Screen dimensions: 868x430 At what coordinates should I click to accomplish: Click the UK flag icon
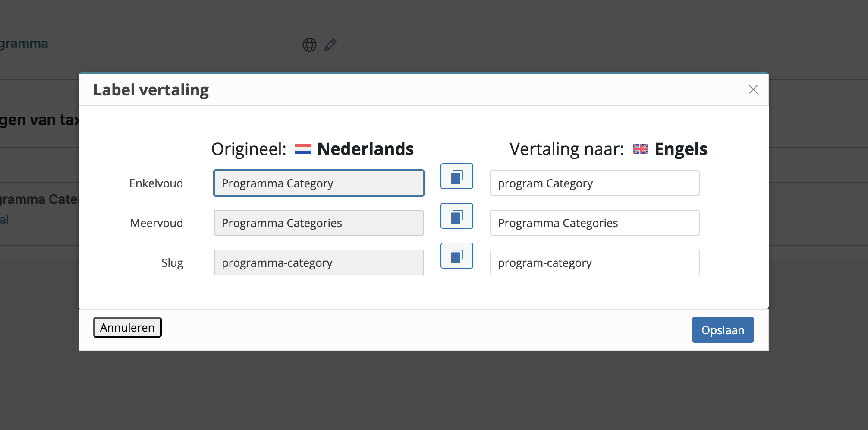[x=640, y=149]
